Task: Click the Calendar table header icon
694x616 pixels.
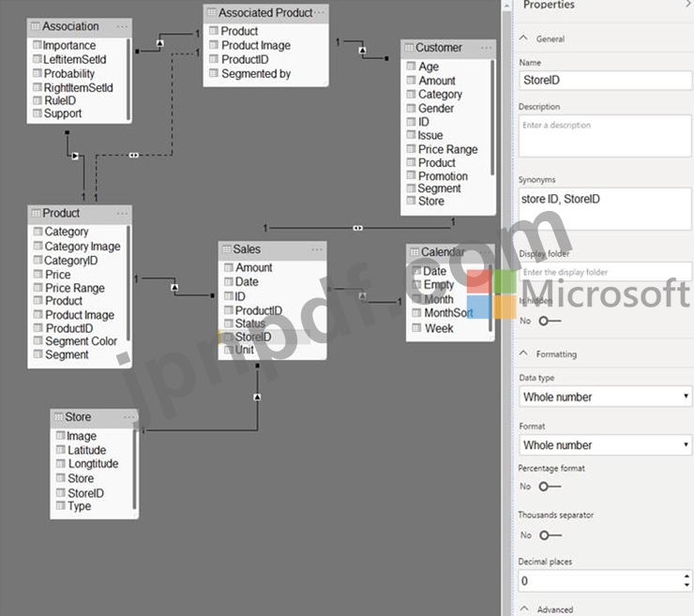Action: [x=415, y=252]
